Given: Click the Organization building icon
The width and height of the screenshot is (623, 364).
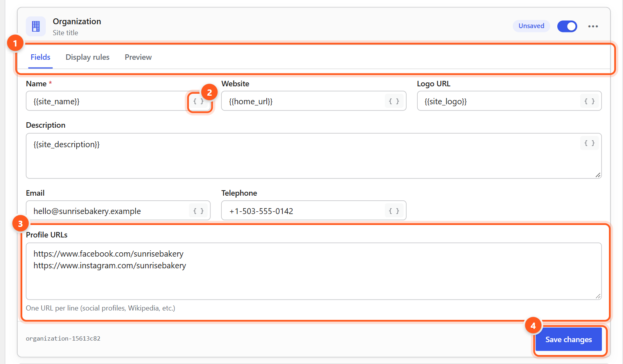Looking at the screenshot, I should (36, 26).
